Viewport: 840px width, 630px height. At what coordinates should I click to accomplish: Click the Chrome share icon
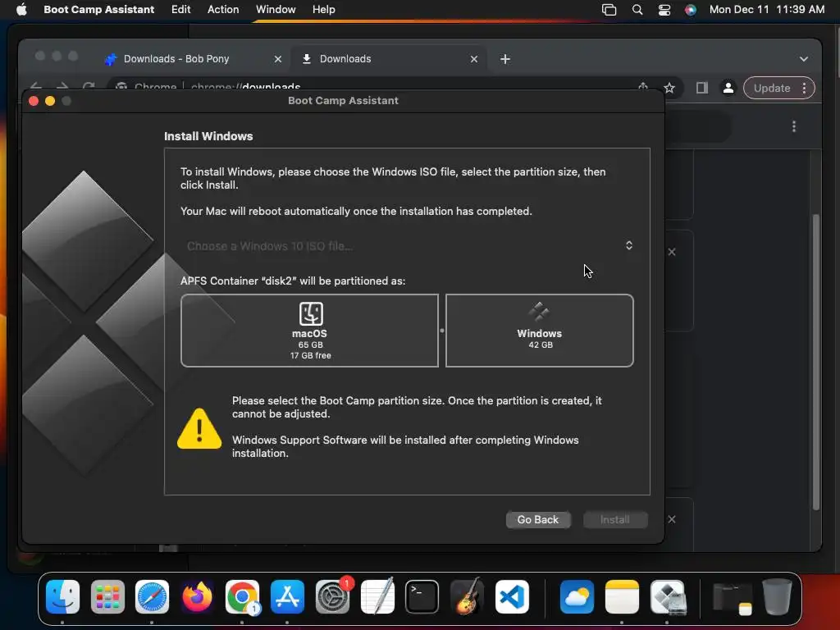pyautogui.click(x=643, y=86)
